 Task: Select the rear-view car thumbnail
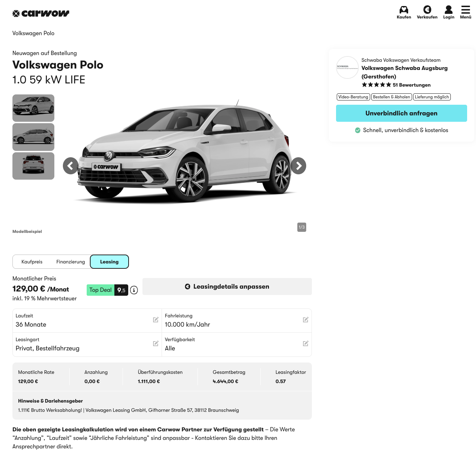[x=33, y=166]
